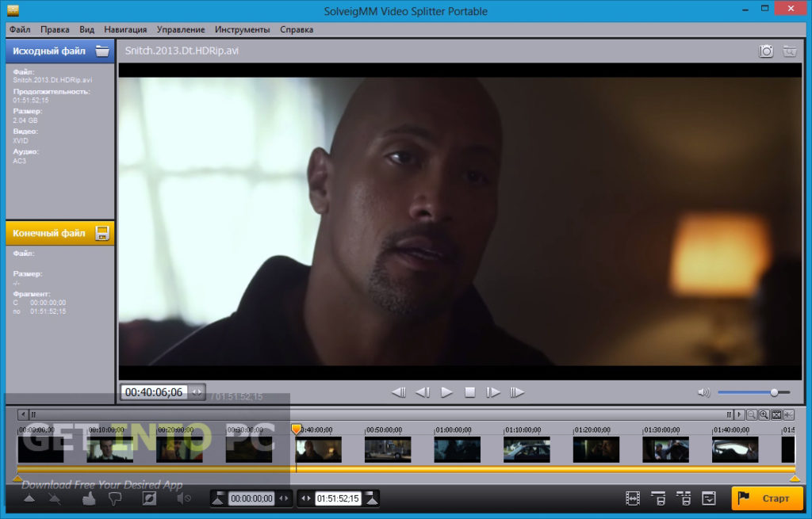Open the Управление menu
The width and height of the screenshot is (812, 519).
coord(181,29)
